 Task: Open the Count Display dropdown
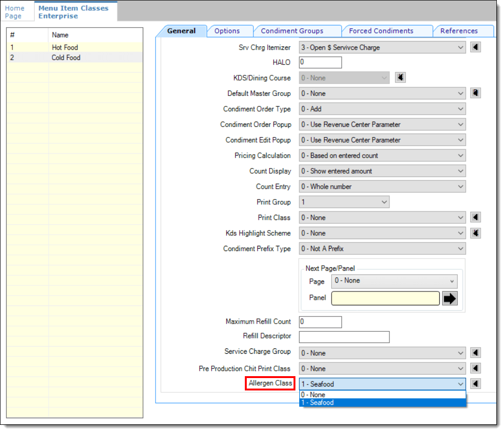click(x=382, y=171)
